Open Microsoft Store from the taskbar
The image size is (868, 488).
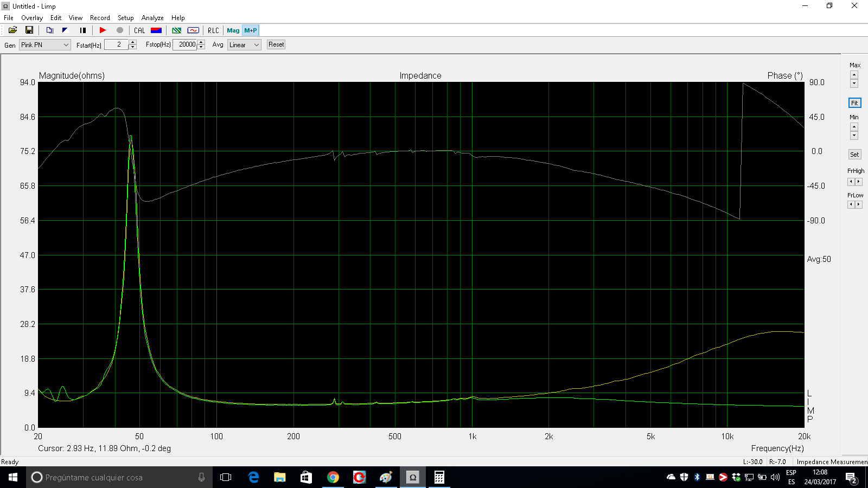coord(307,477)
